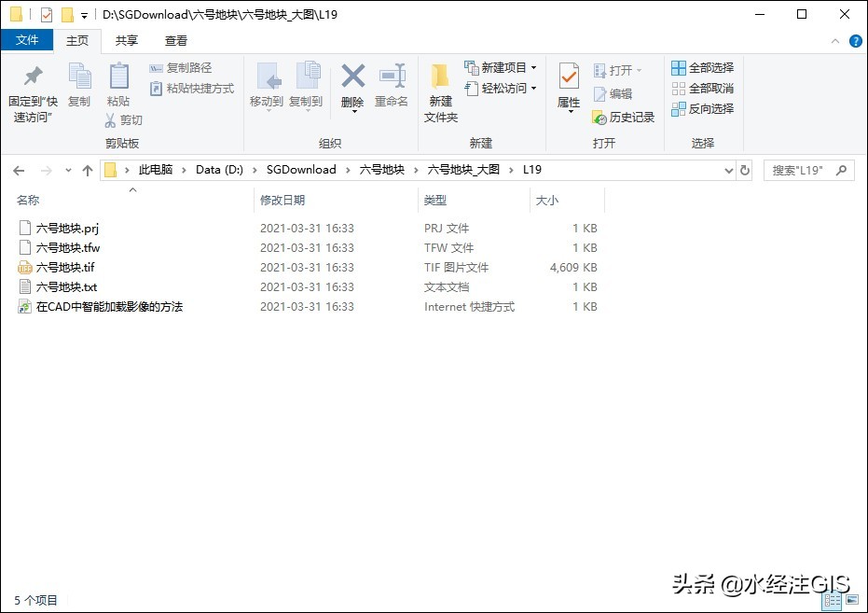Click the search magnifier icon
Image resolution: width=868 pixels, height=613 pixels.
[841, 170]
